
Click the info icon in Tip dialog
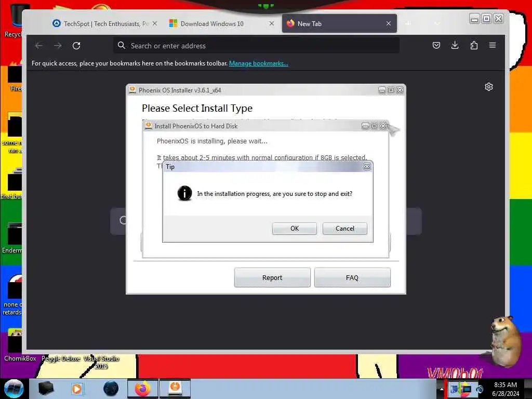tap(184, 193)
